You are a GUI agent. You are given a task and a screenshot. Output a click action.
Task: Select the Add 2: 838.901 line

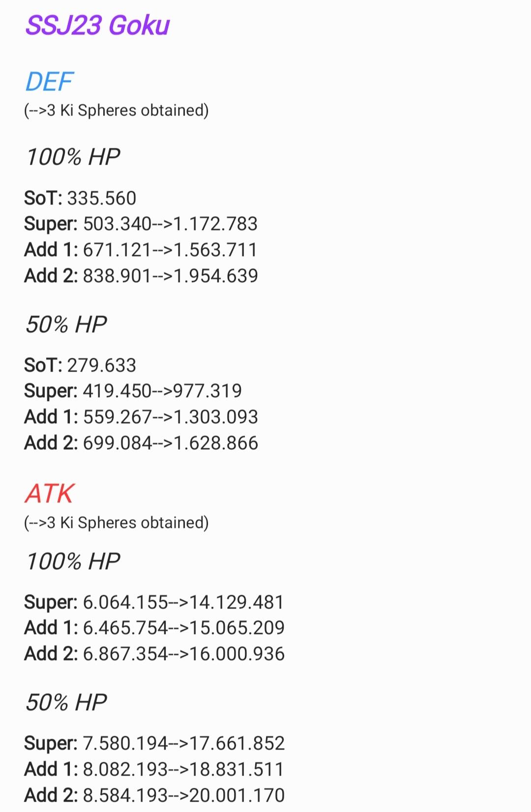click(141, 276)
